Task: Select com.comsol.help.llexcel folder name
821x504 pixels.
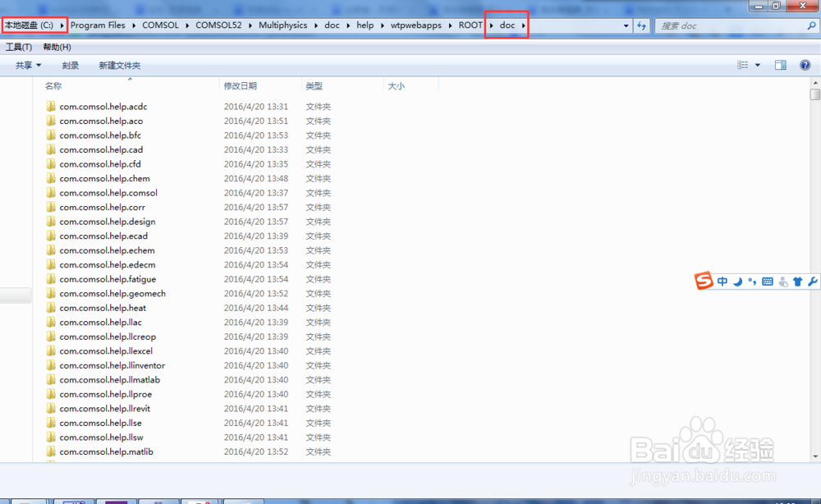Action: pyautogui.click(x=106, y=351)
